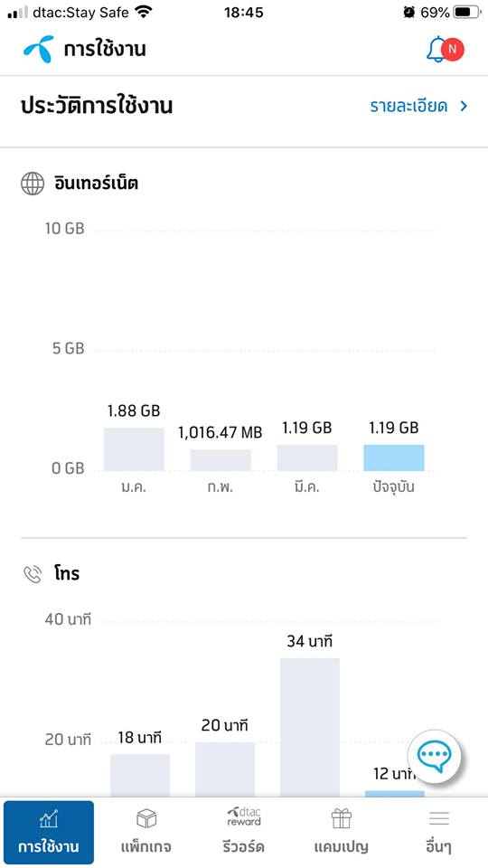488x868 pixels.
Task: Tap the phone icon beside โทร
Action: 33,574
